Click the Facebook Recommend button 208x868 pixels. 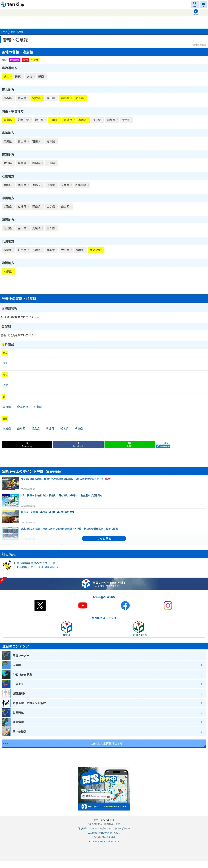(163, 446)
